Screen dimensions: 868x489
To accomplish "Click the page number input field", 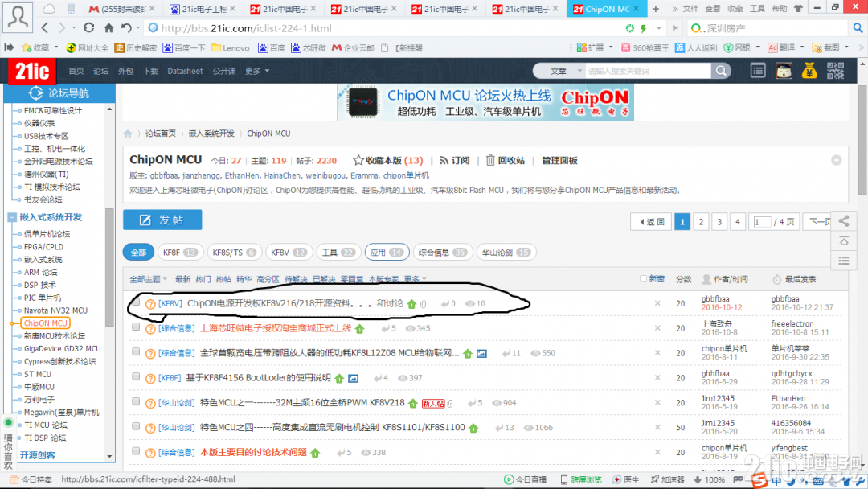I will point(762,221).
